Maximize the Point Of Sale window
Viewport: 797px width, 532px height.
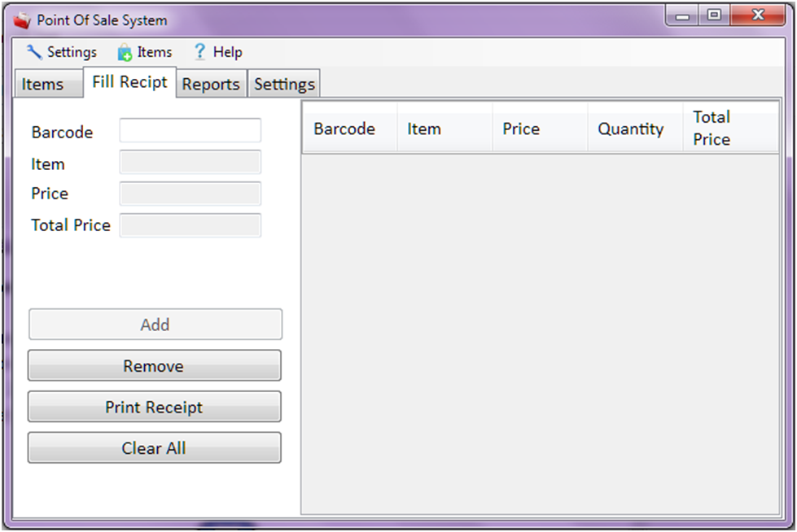pos(714,15)
